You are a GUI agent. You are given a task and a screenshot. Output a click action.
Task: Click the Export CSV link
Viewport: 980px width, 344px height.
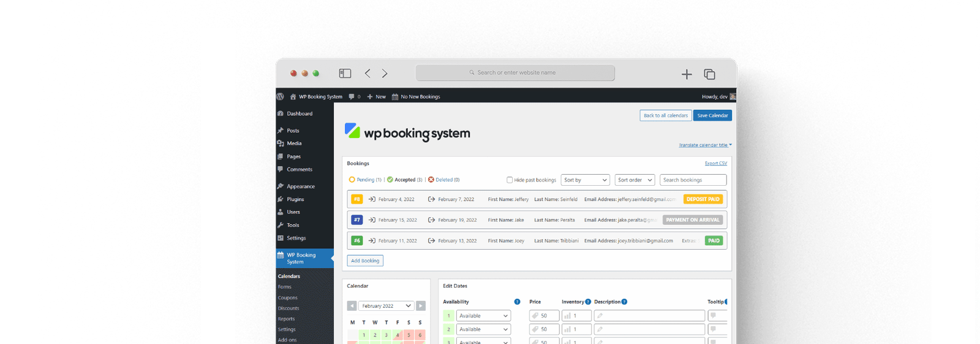pos(715,163)
